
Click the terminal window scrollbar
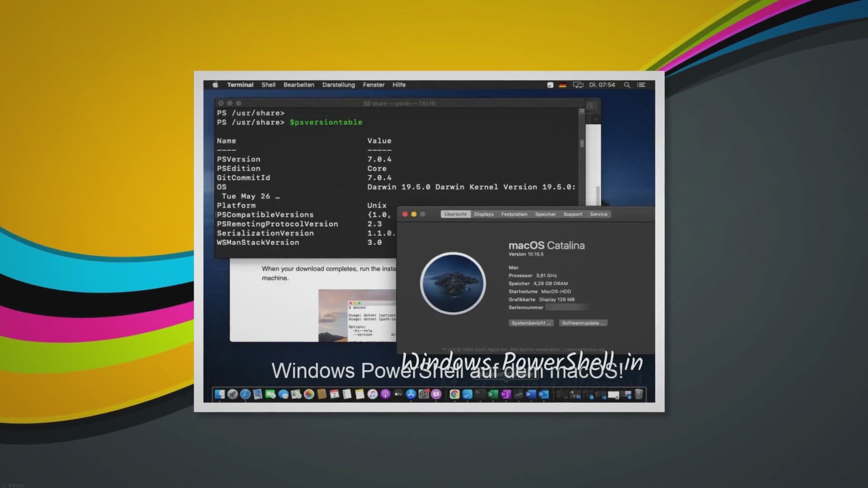(x=582, y=144)
